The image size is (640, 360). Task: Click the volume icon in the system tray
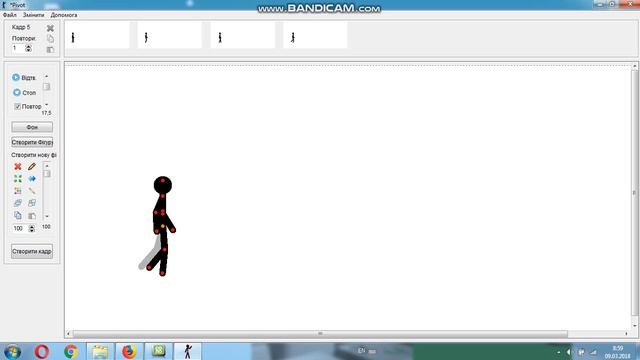pos(569,352)
